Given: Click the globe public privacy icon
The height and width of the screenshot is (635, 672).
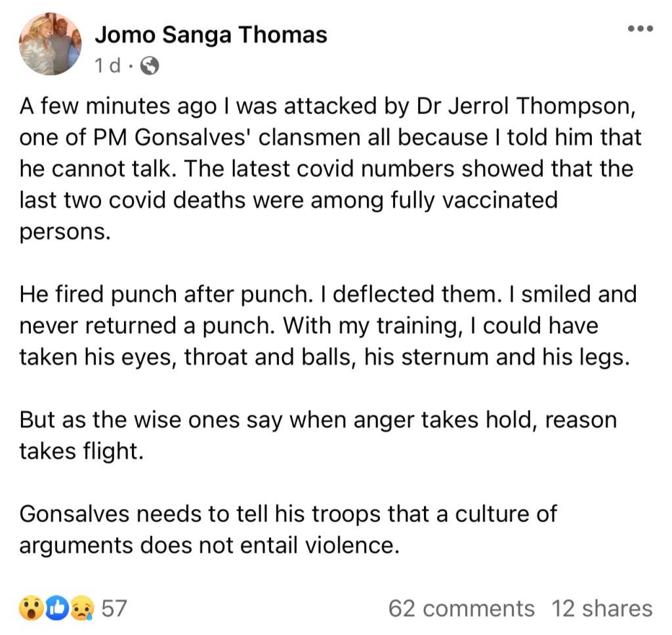Looking at the screenshot, I should pyautogui.click(x=150, y=66).
